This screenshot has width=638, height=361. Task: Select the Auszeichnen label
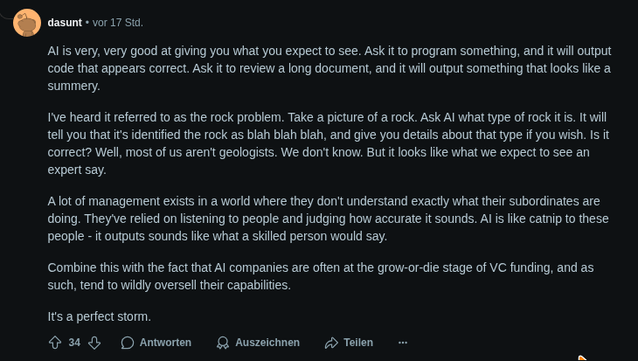(x=267, y=343)
